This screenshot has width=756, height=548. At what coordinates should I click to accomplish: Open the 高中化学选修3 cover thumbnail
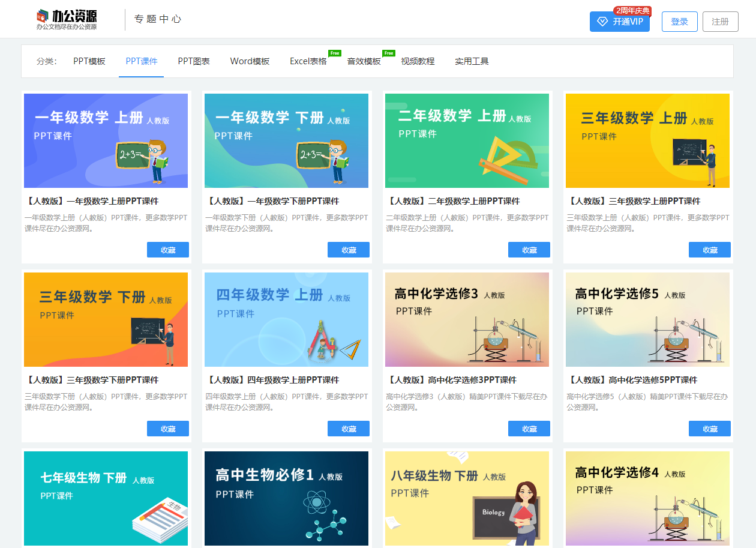point(467,319)
